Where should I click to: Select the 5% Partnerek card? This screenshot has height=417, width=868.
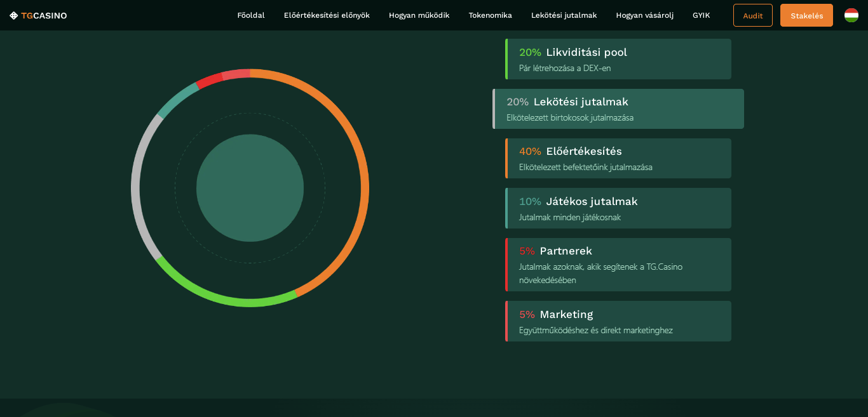pos(618,265)
